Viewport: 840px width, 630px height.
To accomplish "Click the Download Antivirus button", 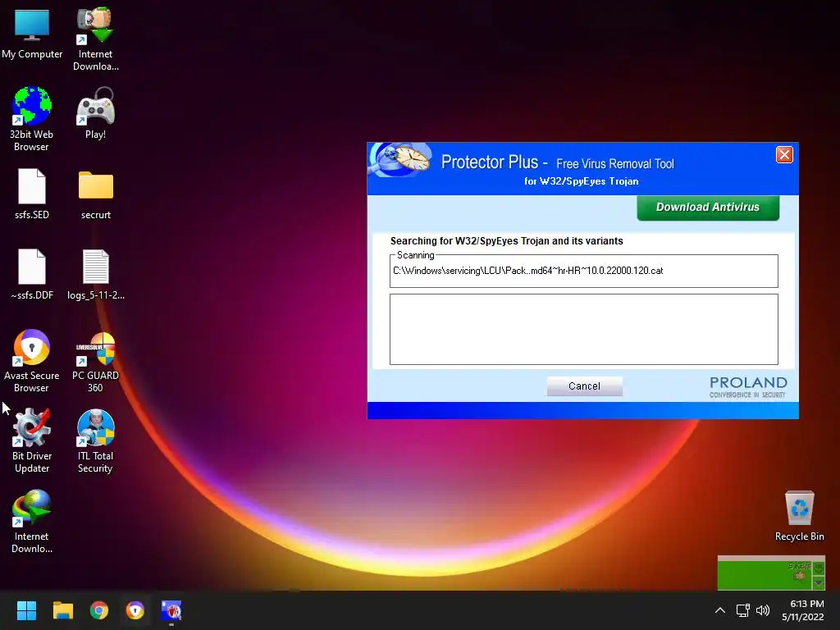I will pyautogui.click(x=708, y=208).
